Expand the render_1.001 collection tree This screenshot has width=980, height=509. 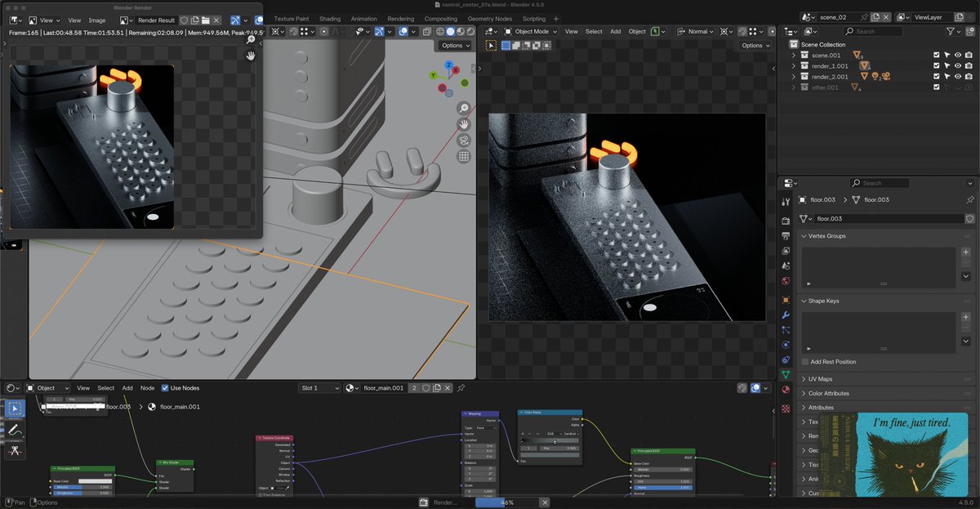(x=793, y=66)
